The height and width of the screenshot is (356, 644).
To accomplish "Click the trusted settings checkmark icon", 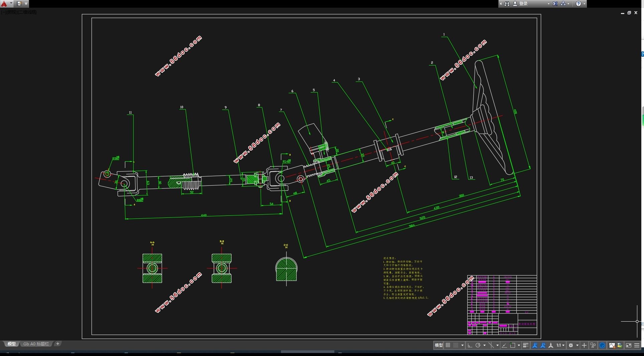I will (620, 345).
